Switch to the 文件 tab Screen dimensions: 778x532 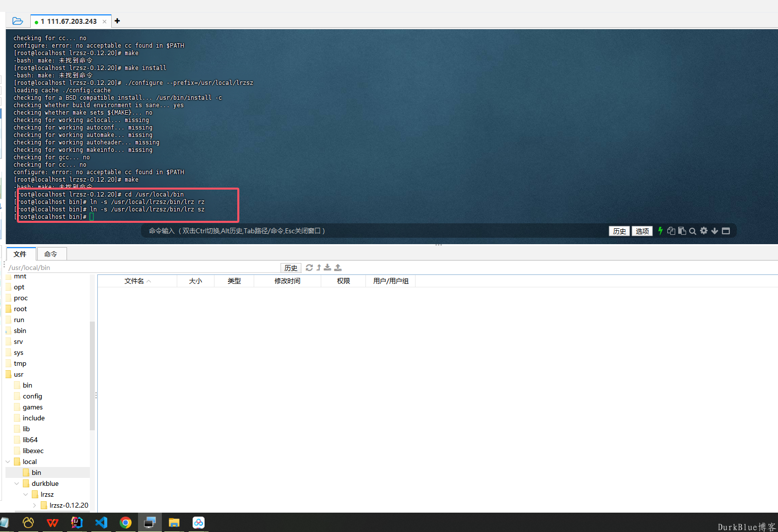(x=20, y=254)
